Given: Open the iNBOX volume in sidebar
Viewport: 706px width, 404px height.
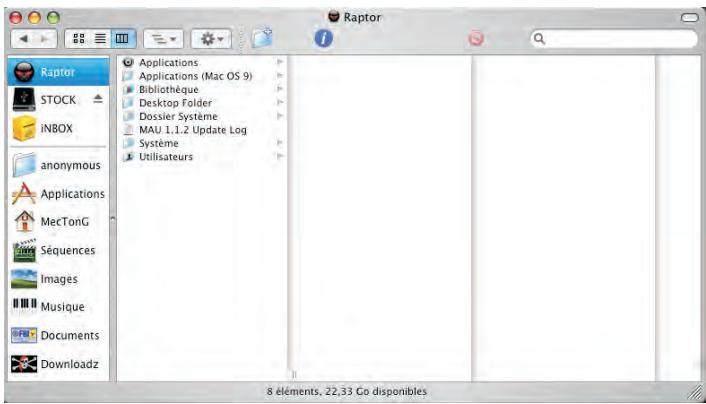Looking at the screenshot, I should pos(58,128).
